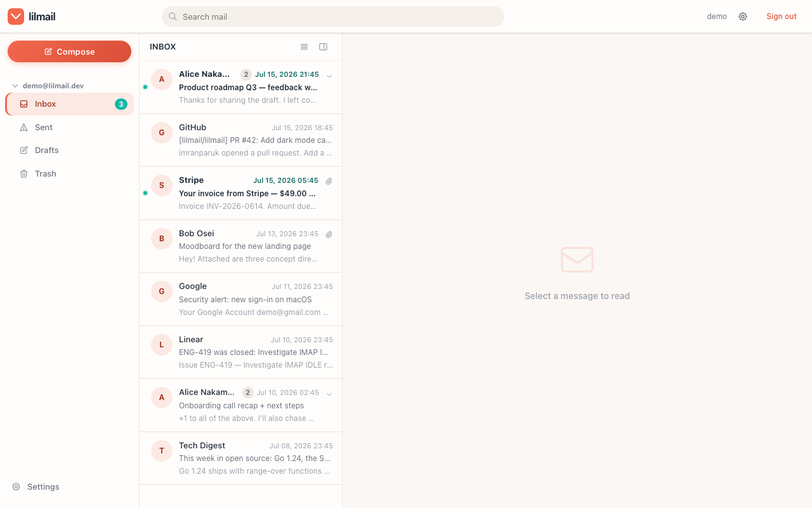
Task: Click the Trash bin icon
Action: click(x=24, y=174)
